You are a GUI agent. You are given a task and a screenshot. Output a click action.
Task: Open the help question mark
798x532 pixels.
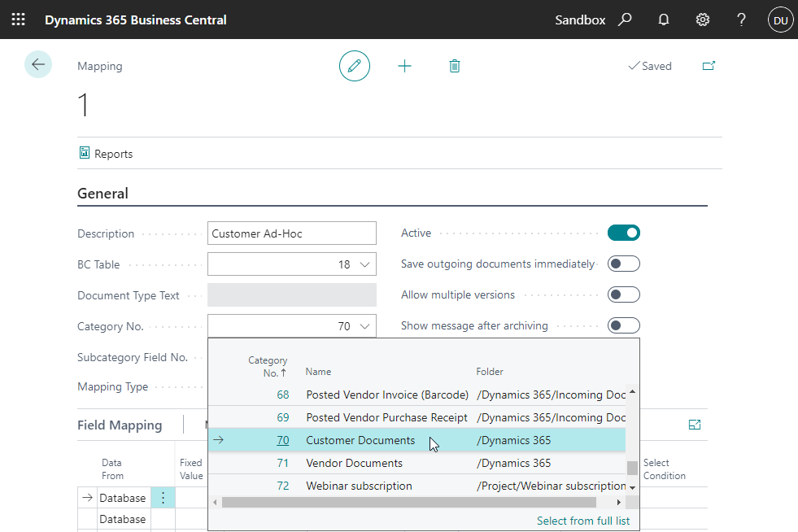coord(741,20)
